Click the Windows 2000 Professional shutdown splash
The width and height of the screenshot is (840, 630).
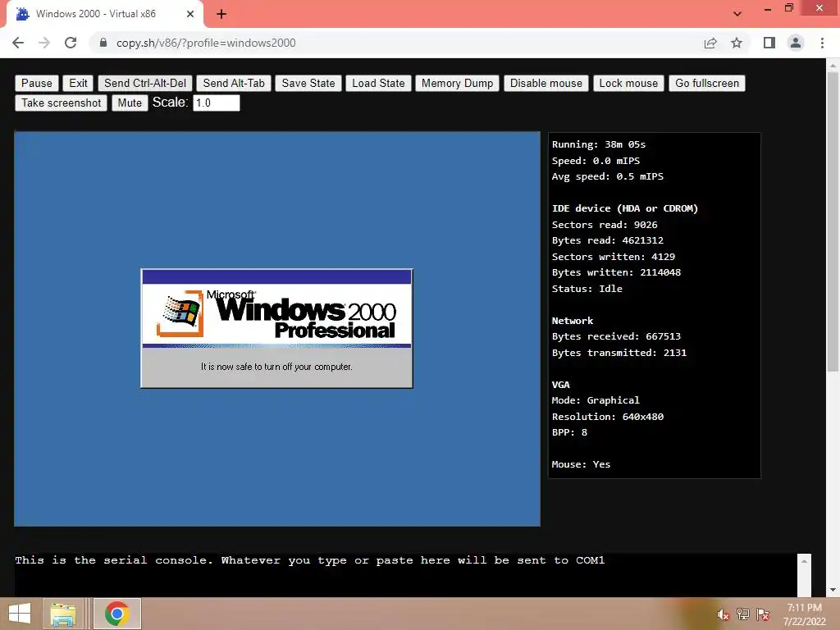(x=276, y=328)
